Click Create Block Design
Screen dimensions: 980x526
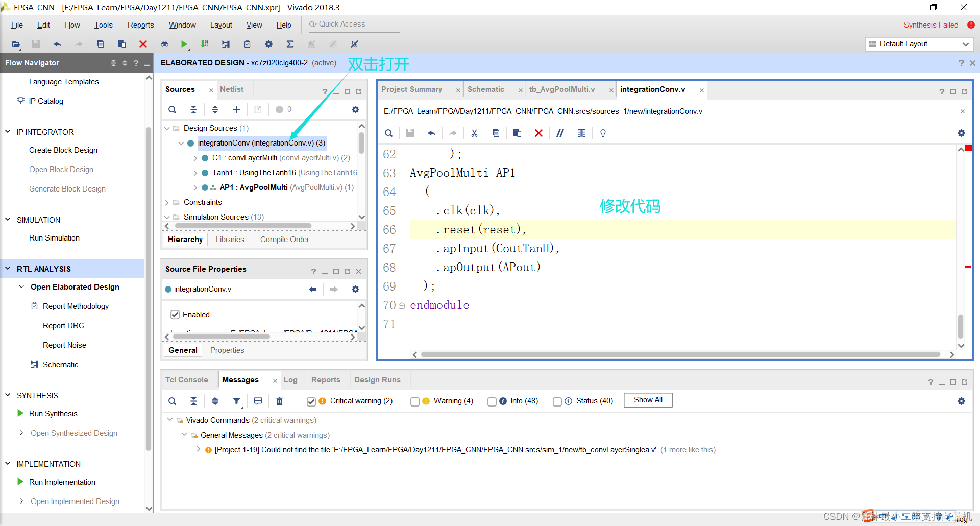[63, 150]
